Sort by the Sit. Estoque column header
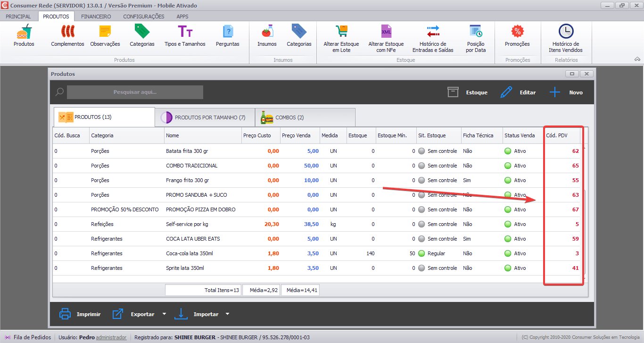This screenshot has width=644, height=343. coord(439,135)
